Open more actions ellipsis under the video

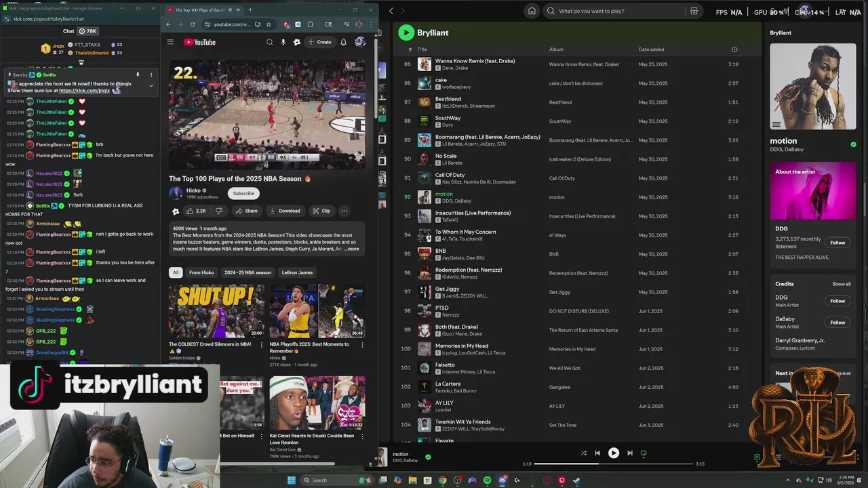344,211
